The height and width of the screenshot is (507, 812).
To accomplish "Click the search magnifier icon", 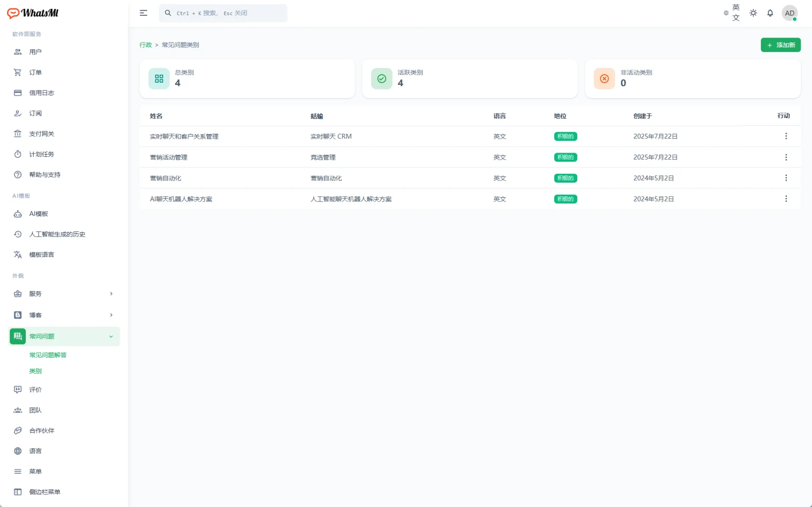I will pos(168,13).
